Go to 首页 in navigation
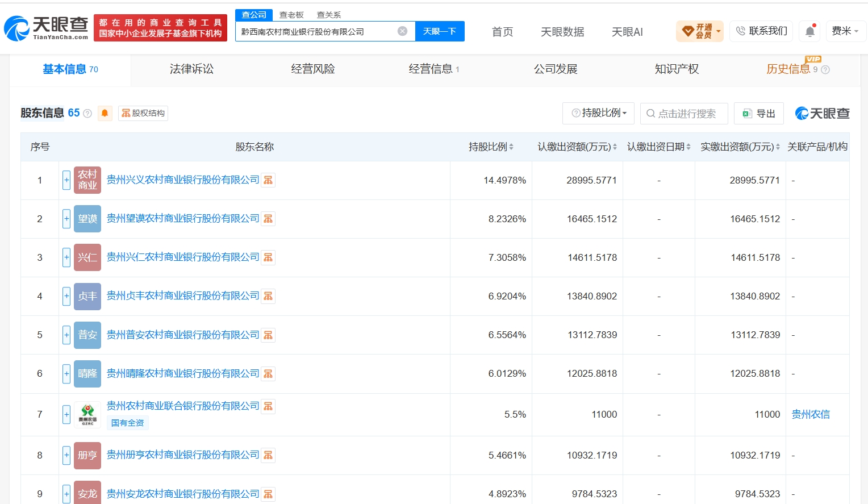The height and width of the screenshot is (504, 868). 502,32
